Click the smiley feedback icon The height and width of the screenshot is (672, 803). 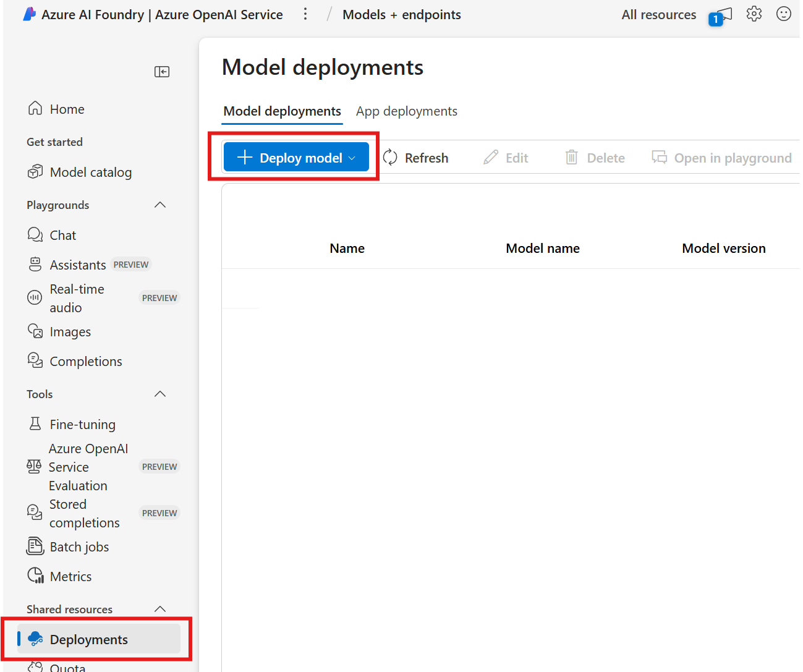783,14
